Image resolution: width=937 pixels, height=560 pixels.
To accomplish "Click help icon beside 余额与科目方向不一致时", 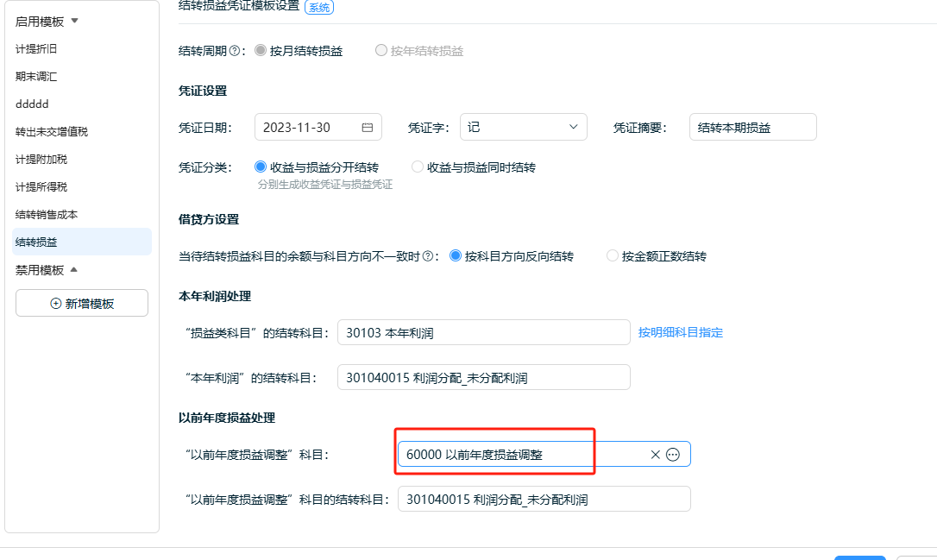I will point(427,256).
